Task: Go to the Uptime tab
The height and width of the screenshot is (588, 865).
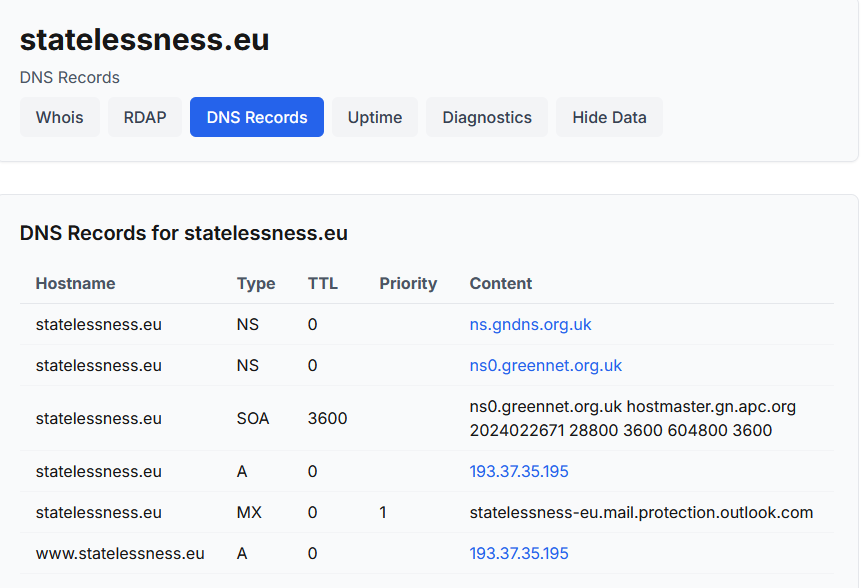Action: pyautogui.click(x=375, y=117)
